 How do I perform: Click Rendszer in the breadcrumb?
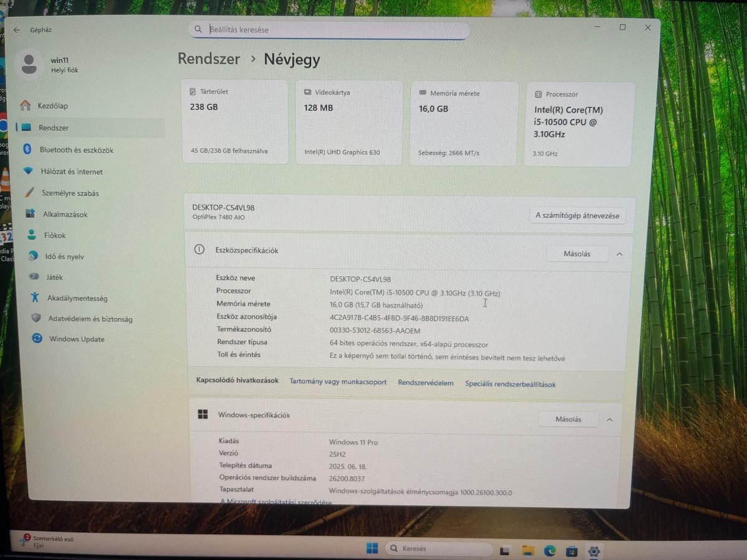click(x=209, y=59)
